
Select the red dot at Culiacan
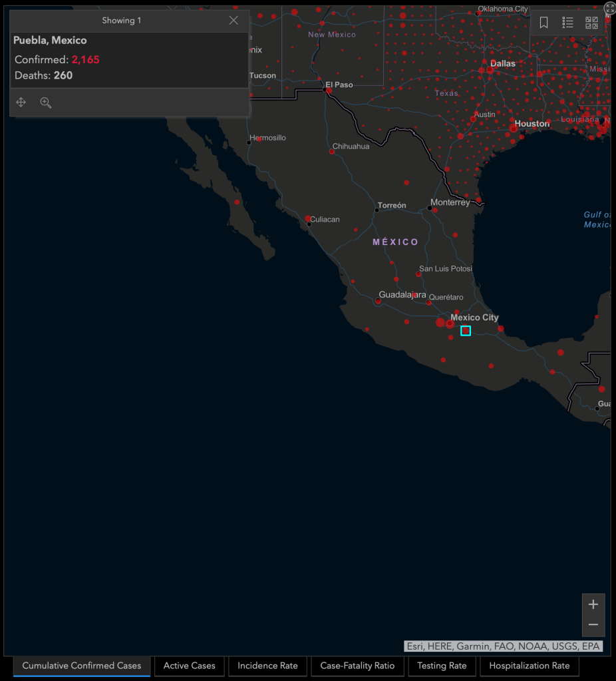(x=308, y=218)
